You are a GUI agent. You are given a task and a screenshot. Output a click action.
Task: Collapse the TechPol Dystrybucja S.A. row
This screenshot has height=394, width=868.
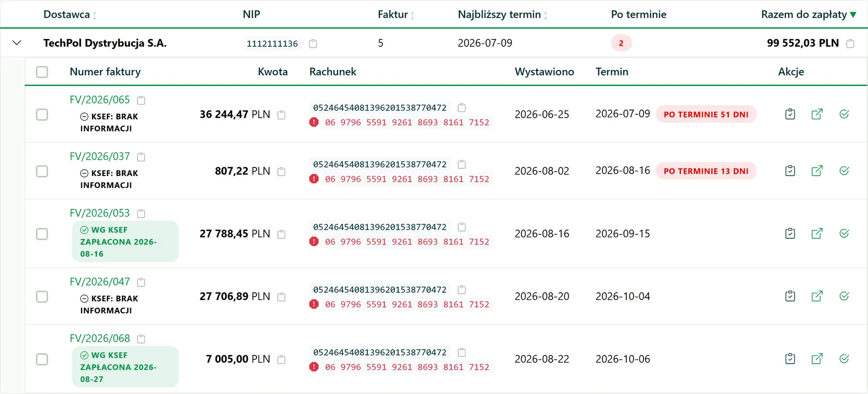[x=17, y=43]
